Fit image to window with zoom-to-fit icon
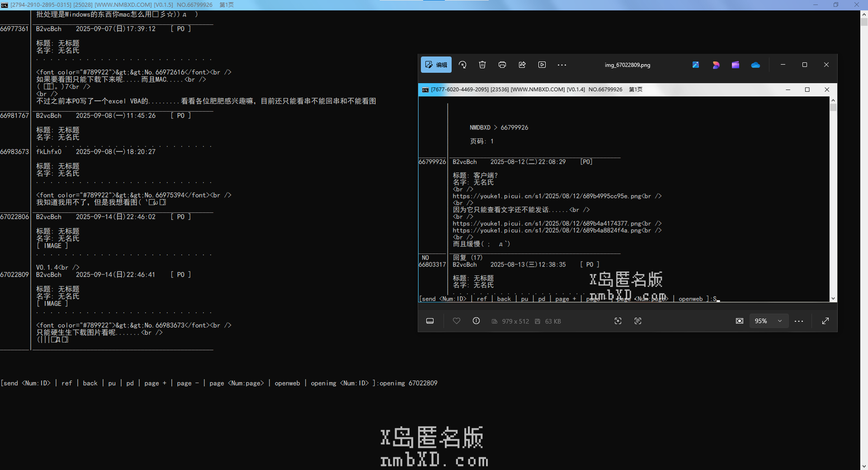 click(x=740, y=321)
